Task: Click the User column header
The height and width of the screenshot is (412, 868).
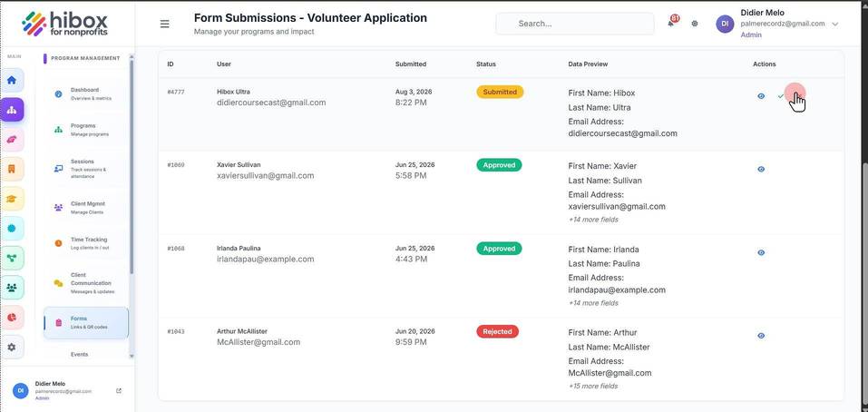Action: [224, 64]
